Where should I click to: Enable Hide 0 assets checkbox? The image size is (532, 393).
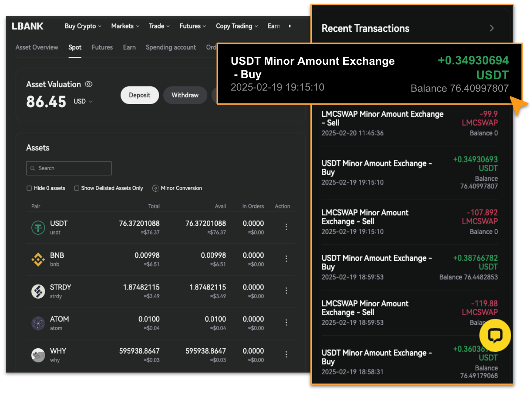29,188
